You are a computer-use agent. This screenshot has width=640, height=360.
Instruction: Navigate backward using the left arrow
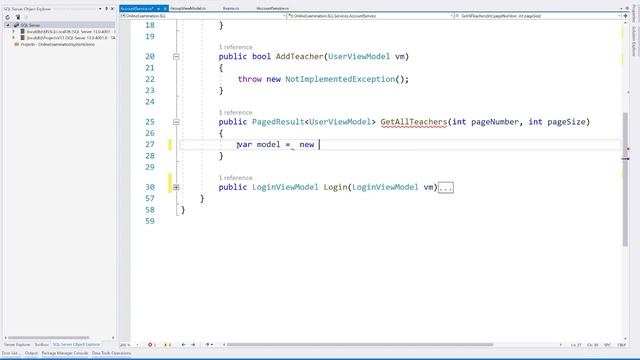click(x=183, y=345)
